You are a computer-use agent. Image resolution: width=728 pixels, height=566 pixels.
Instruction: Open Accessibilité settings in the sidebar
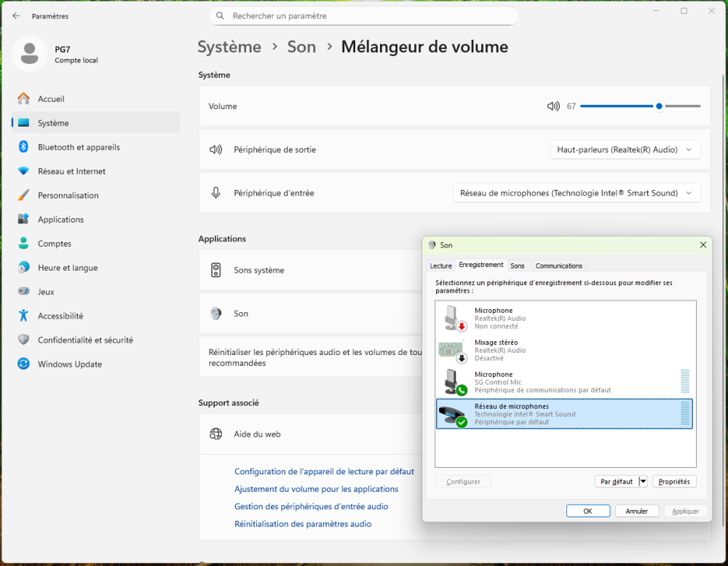pos(95,316)
